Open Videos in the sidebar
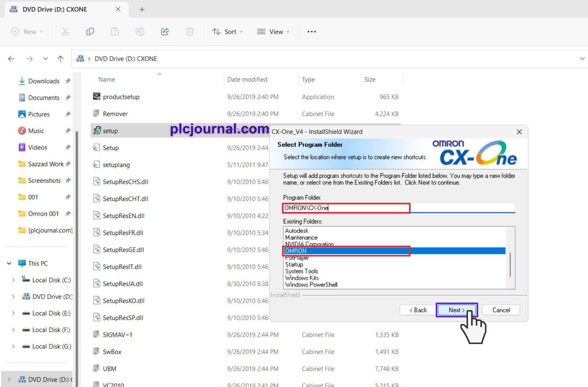This screenshot has width=588, height=387. [37, 148]
